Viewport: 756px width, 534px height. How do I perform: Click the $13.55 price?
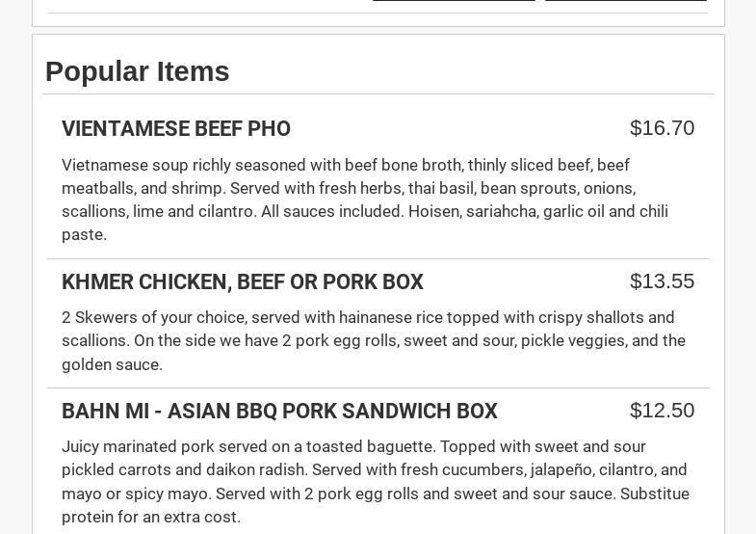[662, 281]
